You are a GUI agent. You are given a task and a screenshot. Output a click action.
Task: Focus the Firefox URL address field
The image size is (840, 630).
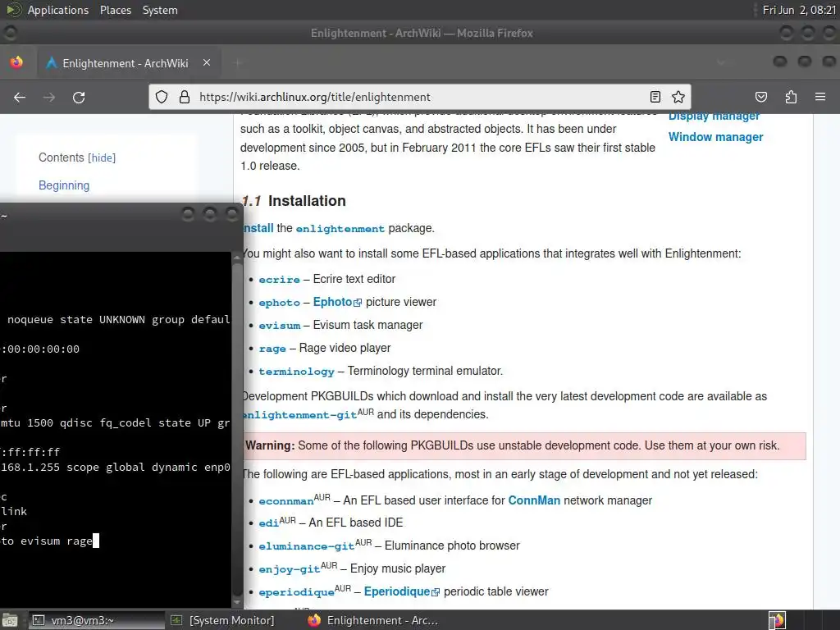(x=419, y=97)
